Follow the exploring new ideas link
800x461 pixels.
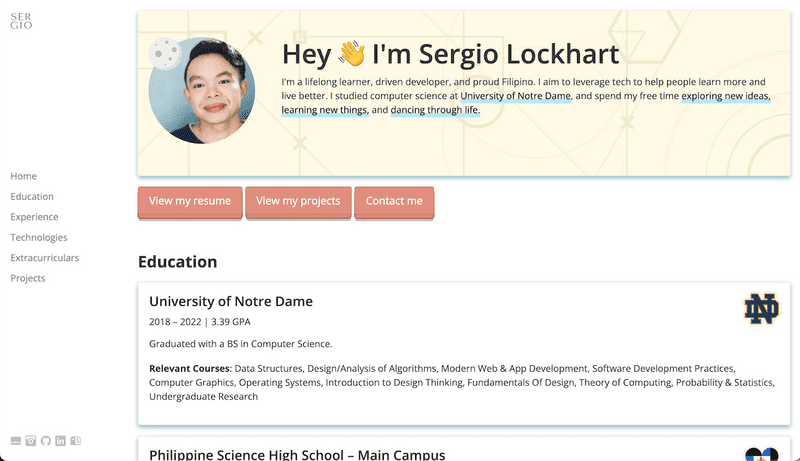(x=726, y=96)
